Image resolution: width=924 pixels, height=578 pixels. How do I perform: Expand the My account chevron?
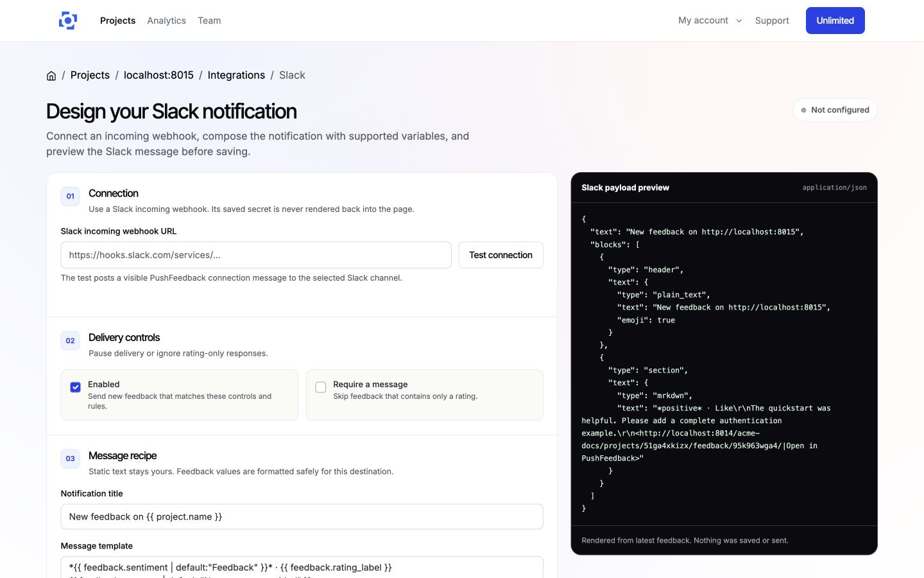pos(739,21)
